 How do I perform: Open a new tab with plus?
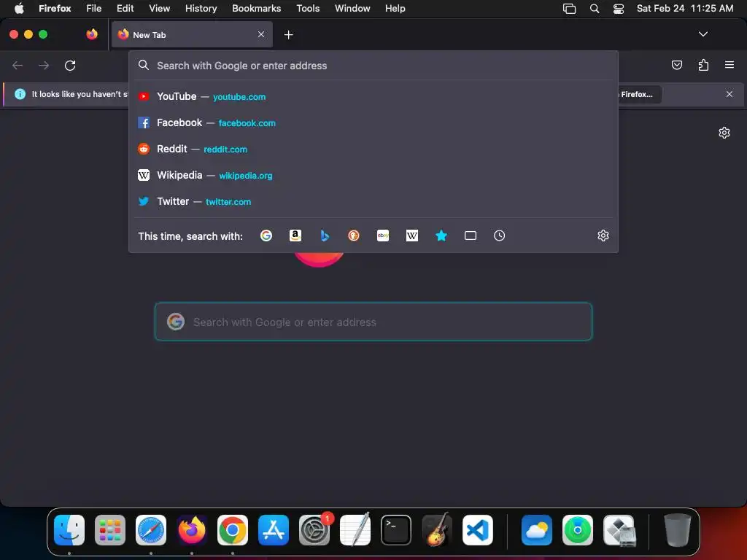click(288, 35)
